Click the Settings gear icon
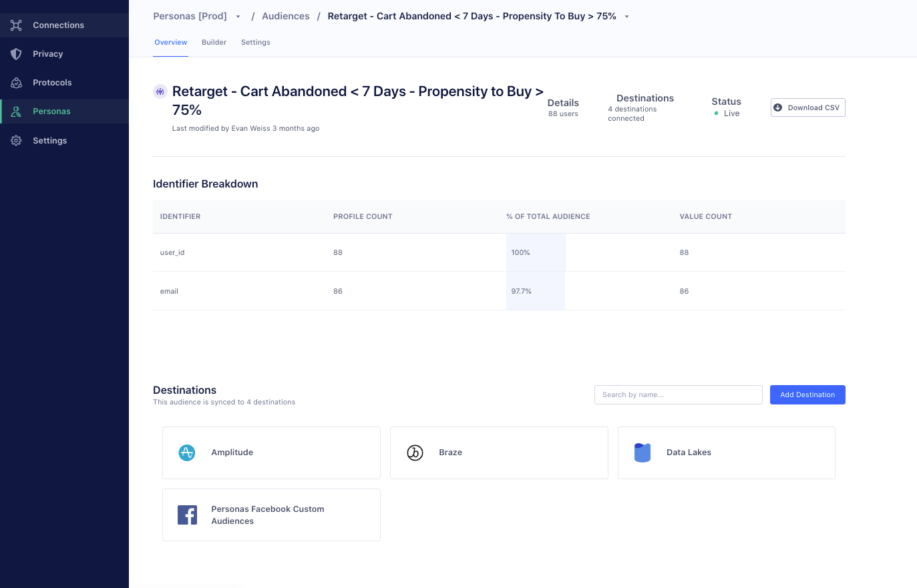Image resolution: width=917 pixels, height=588 pixels. tap(17, 141)
